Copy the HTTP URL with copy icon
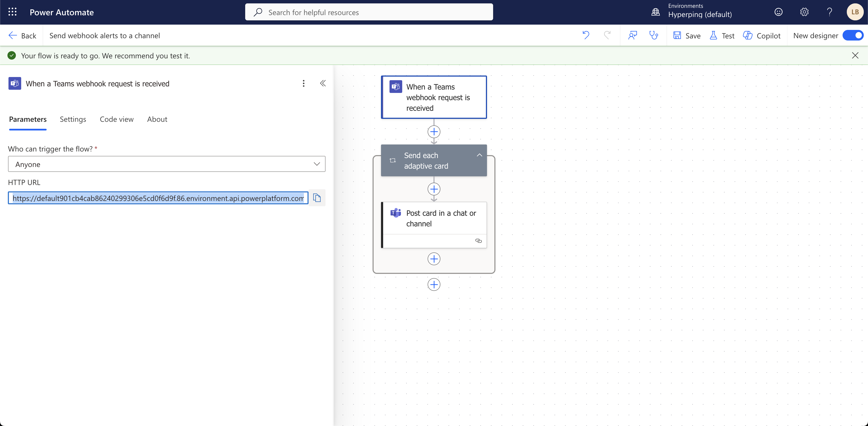This screenshot has width=868, height=426. click(x=317, y=198)
